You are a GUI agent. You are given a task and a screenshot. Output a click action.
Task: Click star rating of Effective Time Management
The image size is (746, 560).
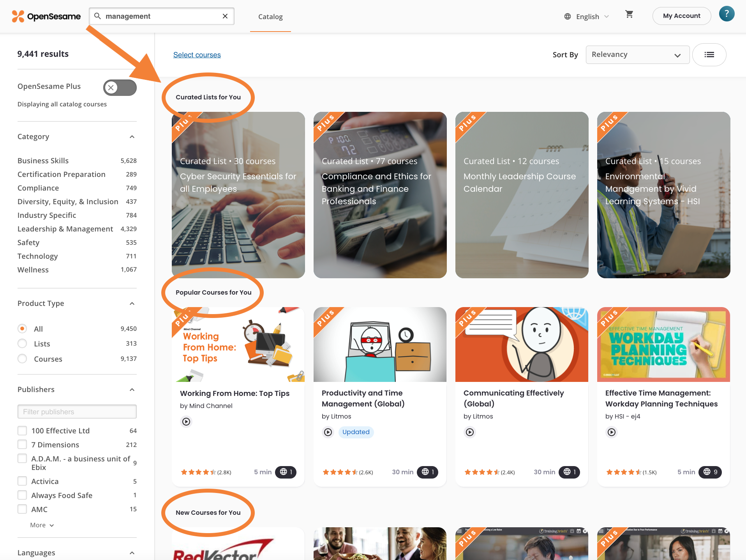click(x=624, y=472)
